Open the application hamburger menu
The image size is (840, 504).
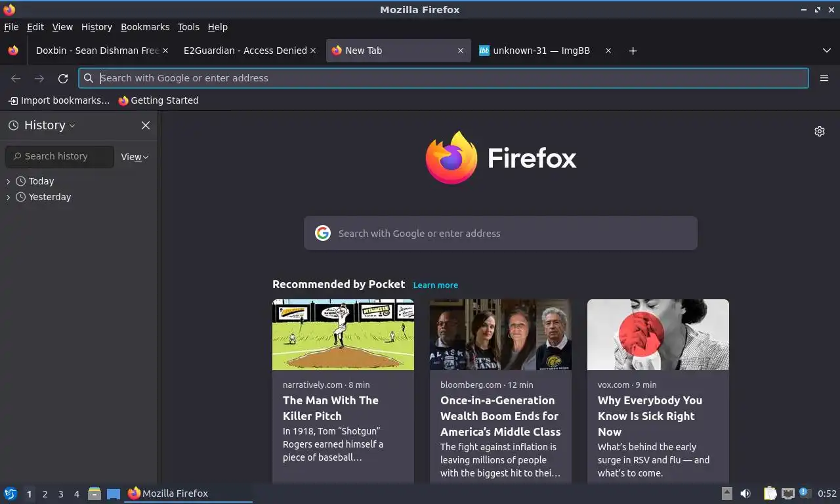tap(824, 78)
